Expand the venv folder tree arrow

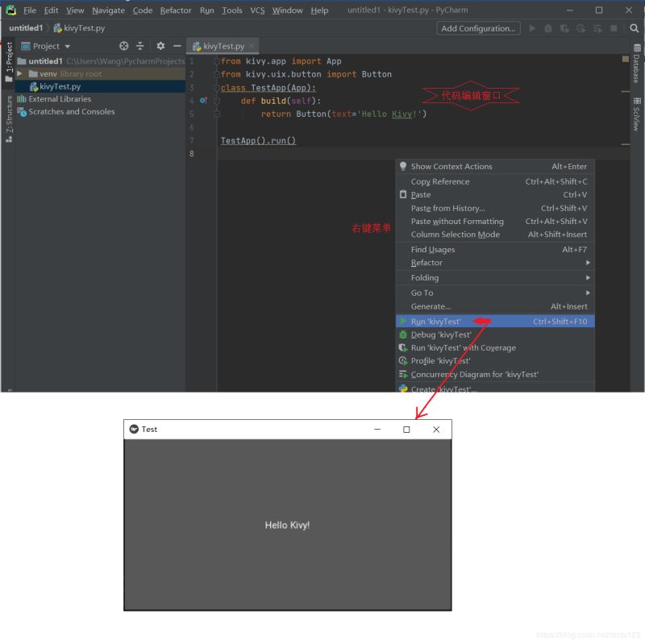(19, 73)
